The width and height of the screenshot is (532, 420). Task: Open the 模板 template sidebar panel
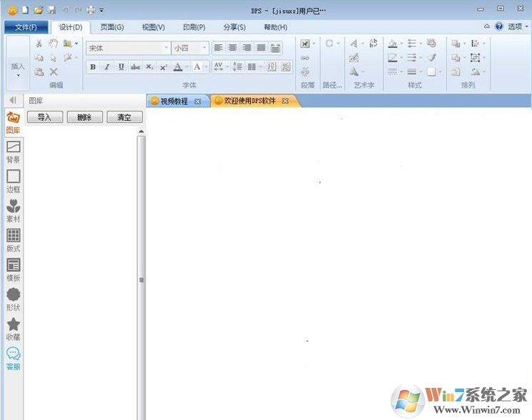point(14,270)
